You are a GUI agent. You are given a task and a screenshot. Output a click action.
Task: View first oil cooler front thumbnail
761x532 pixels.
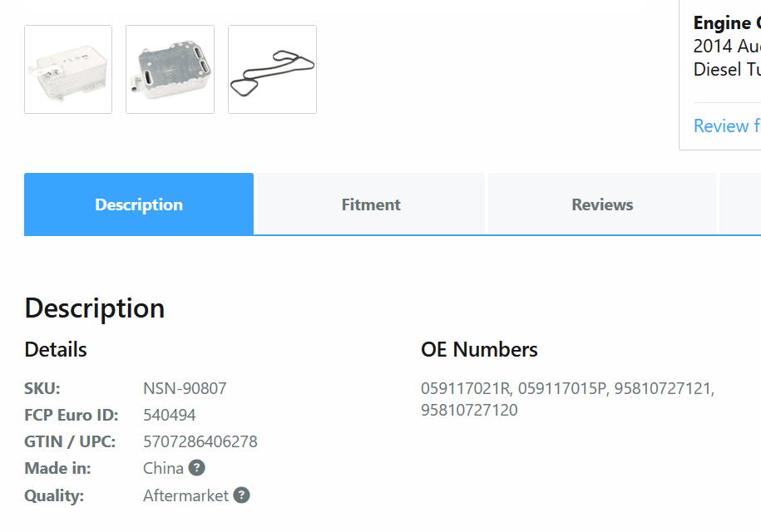tap(68, 69)
